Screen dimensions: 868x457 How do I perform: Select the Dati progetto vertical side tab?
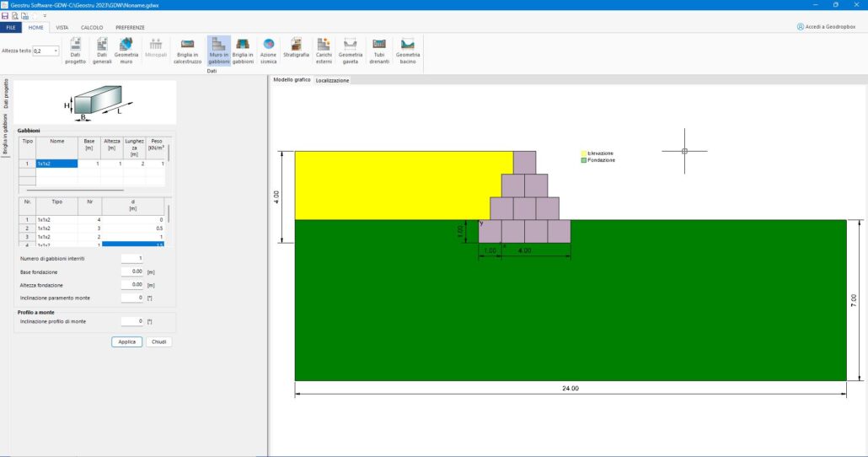tap(5, 94)
